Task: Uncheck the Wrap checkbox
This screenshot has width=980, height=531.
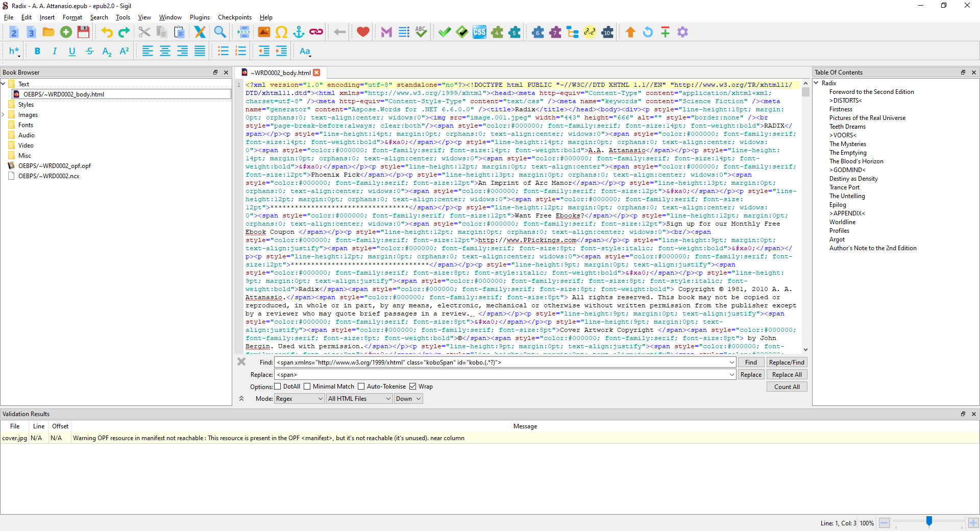Action: pos(413,387)
